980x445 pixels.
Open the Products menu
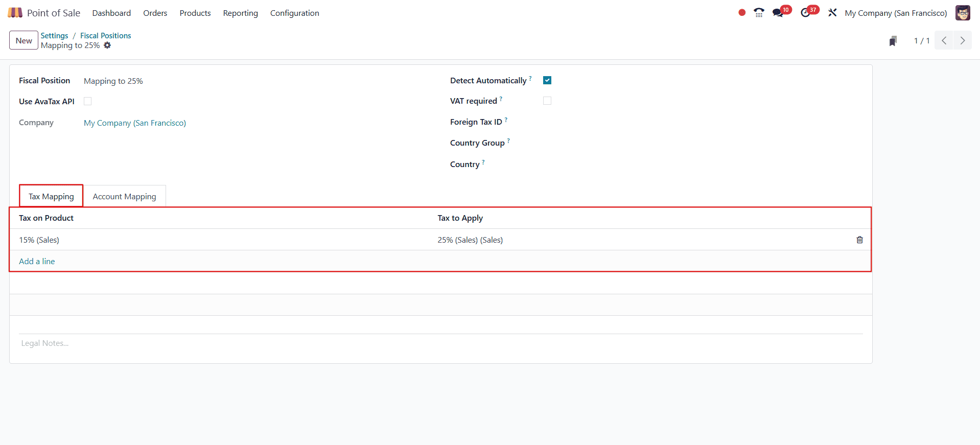pos(195,13)
